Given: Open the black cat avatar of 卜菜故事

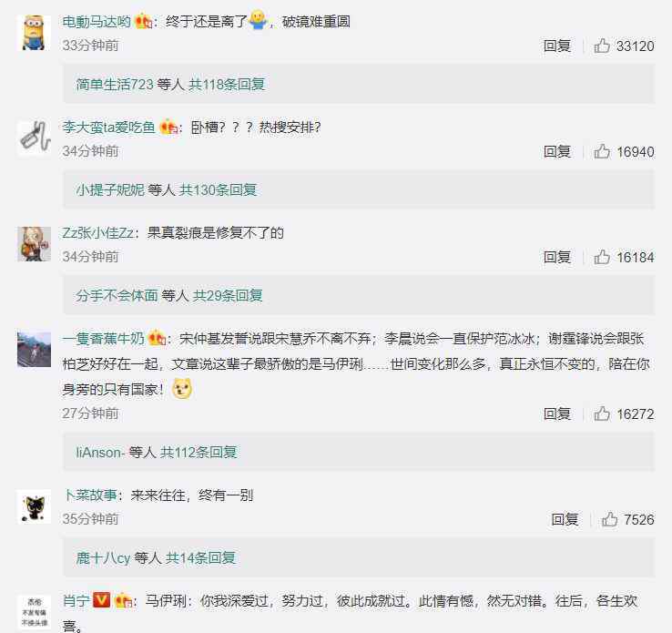Looking at the screenshot, I should pyautogui.click(x=34, y=506).
